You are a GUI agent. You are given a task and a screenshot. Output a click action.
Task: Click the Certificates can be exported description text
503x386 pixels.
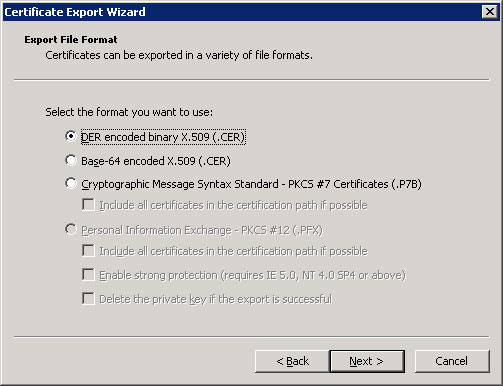coord(179,55)
